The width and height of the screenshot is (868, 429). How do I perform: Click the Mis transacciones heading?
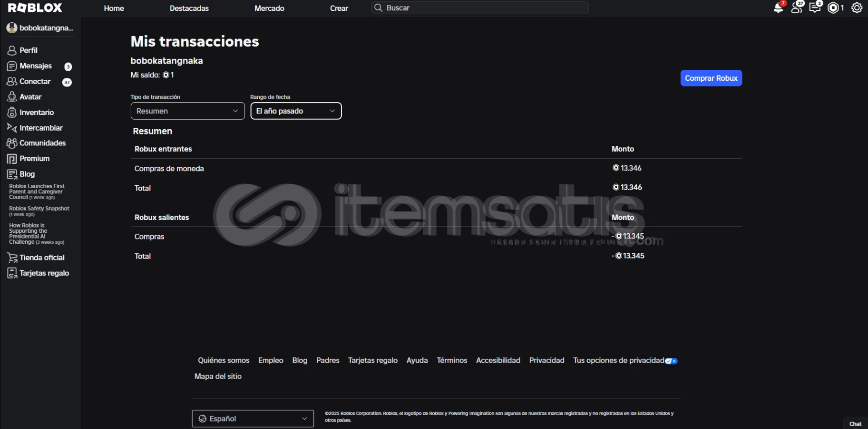[195, 41]
